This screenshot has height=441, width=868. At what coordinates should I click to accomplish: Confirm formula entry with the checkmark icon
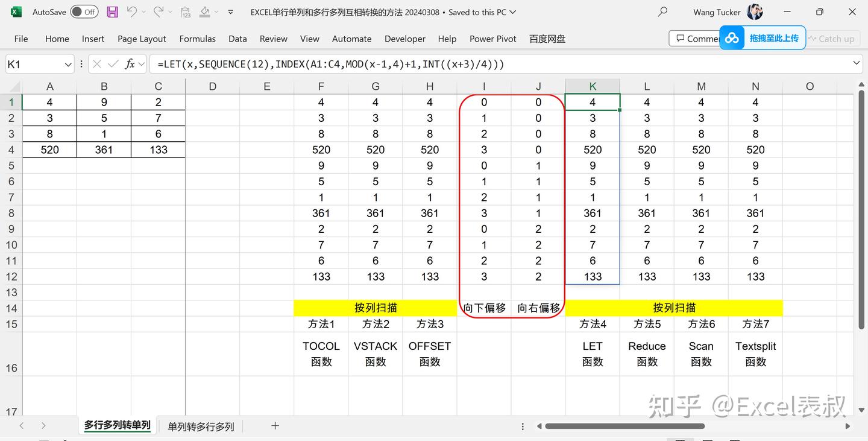pyautogui.click(x=113, y=64)
